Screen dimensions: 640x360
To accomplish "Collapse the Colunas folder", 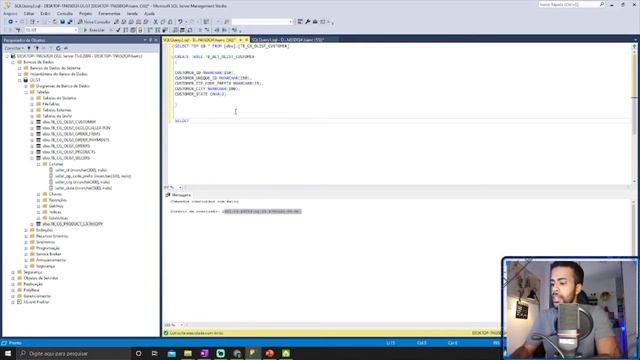I will click(x=39, y=164).
